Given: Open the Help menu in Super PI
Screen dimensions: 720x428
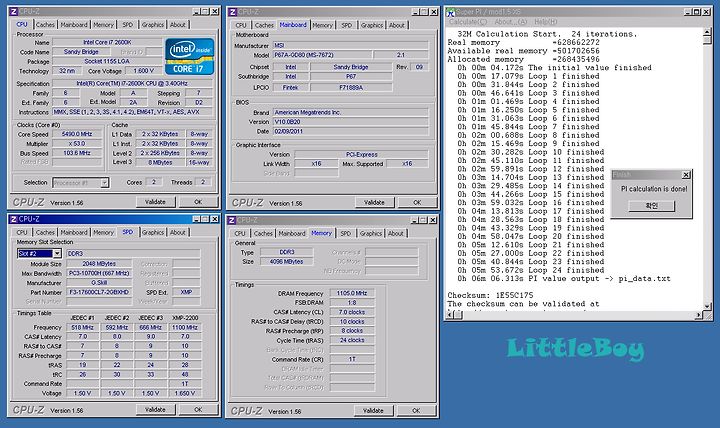Looking at the screenshot, I should [546, 22].
